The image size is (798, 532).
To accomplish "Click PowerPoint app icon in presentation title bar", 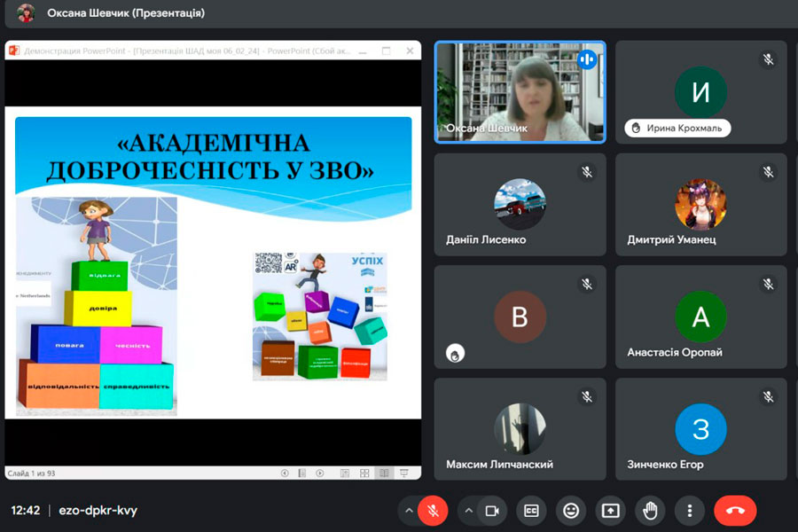I will click(x=13, y=51).
